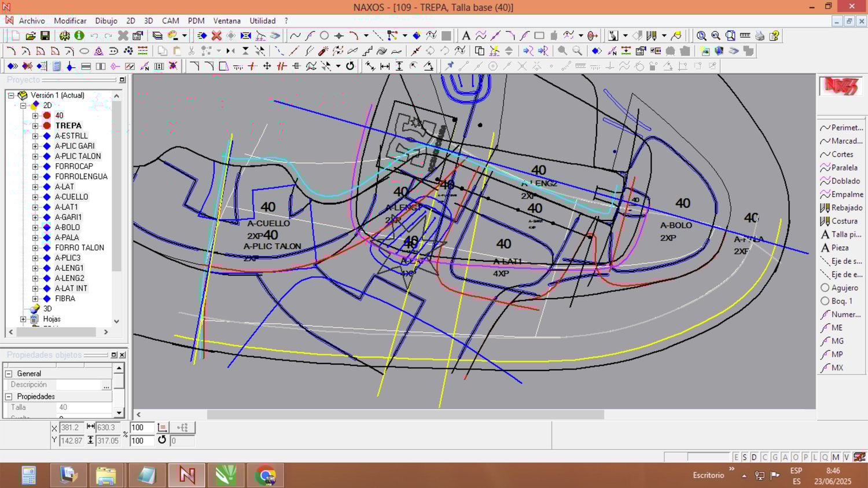The width and height of the screenshot is (868, 488).
Task: Toggle the M indicator in status bar
Action: tap(836, 457)
